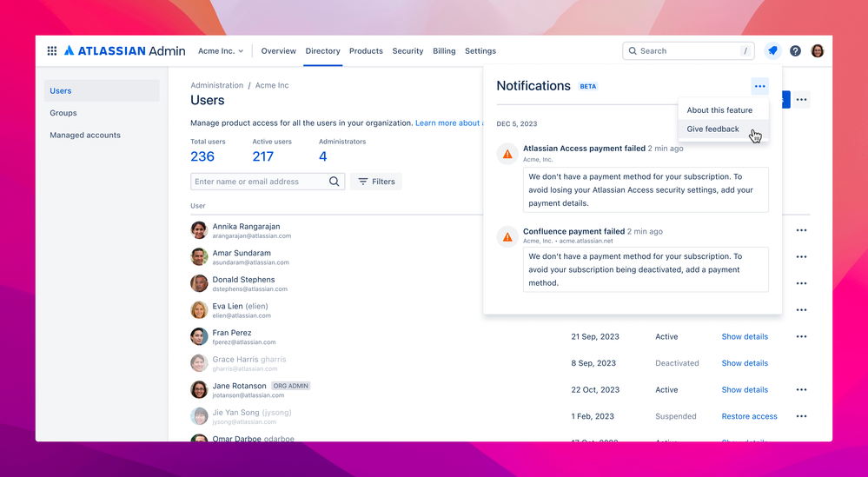Click Acme Inc breadcrumb link
The height and width of the screenshot is (477, 868).
pyautogui.click(x=272, y=85)
